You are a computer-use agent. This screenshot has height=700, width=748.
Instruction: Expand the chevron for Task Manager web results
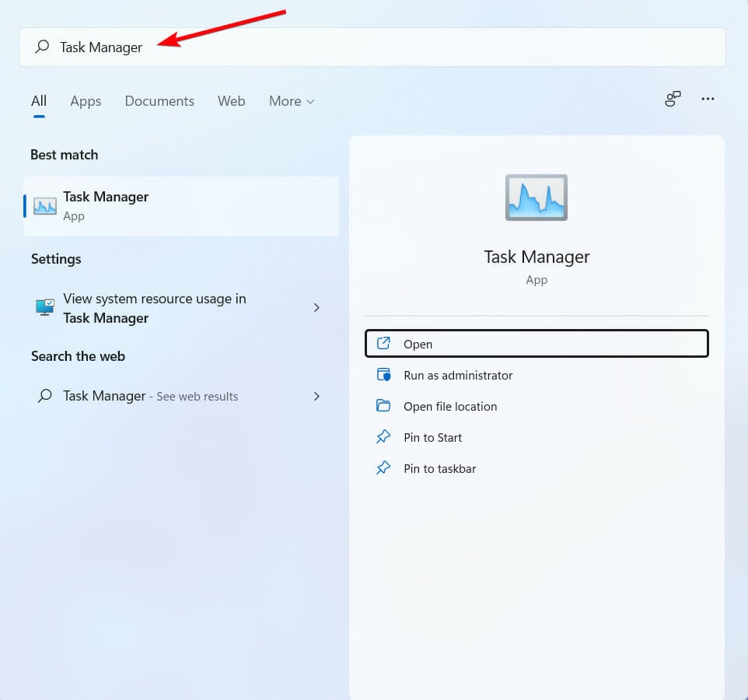click(316, 396)
